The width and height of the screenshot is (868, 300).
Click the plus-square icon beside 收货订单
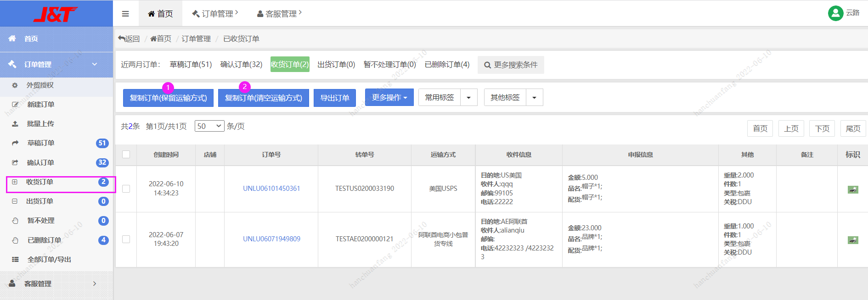15,182
